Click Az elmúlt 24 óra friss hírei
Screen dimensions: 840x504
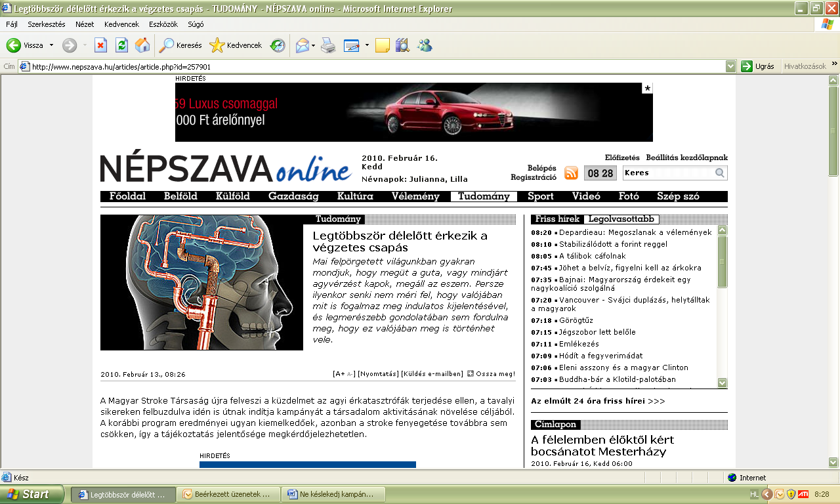coord(598,400)
